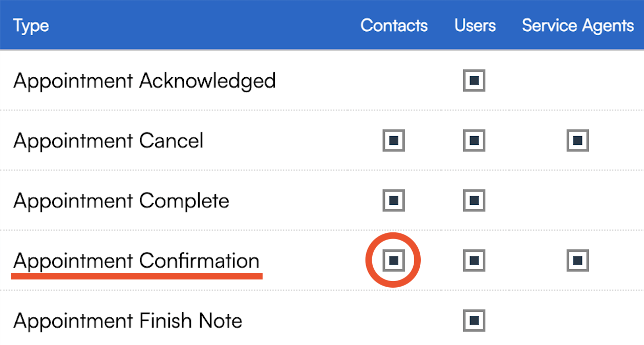The image size is (644, 345).
Task: Disable Service Agents for Appointment Cancel
Action: (577, 141)
